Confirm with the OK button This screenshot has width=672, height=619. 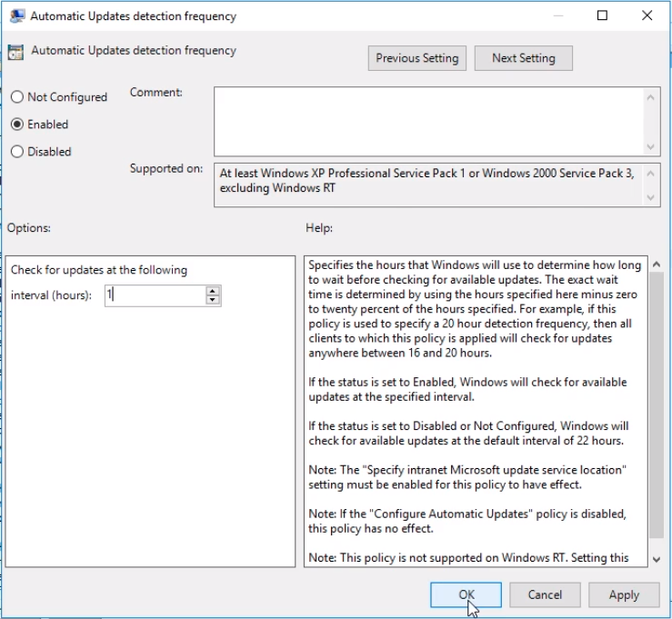coord(466,594)
